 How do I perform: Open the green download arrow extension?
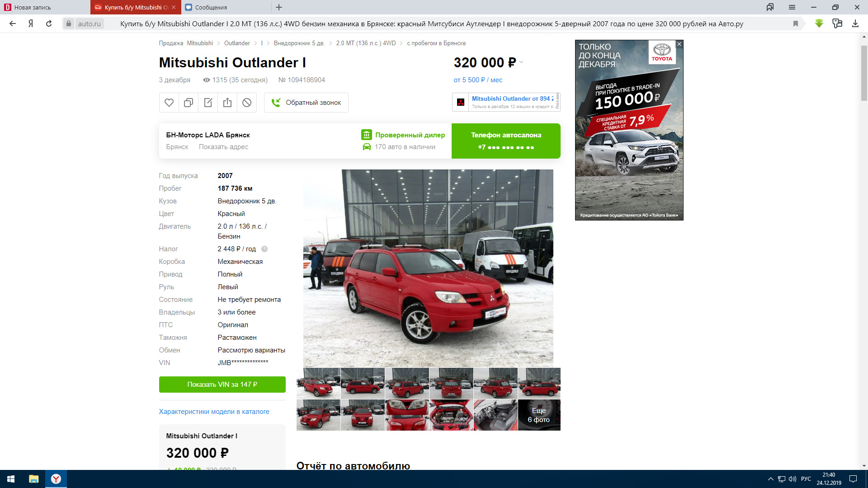click(x=819, y=23)
